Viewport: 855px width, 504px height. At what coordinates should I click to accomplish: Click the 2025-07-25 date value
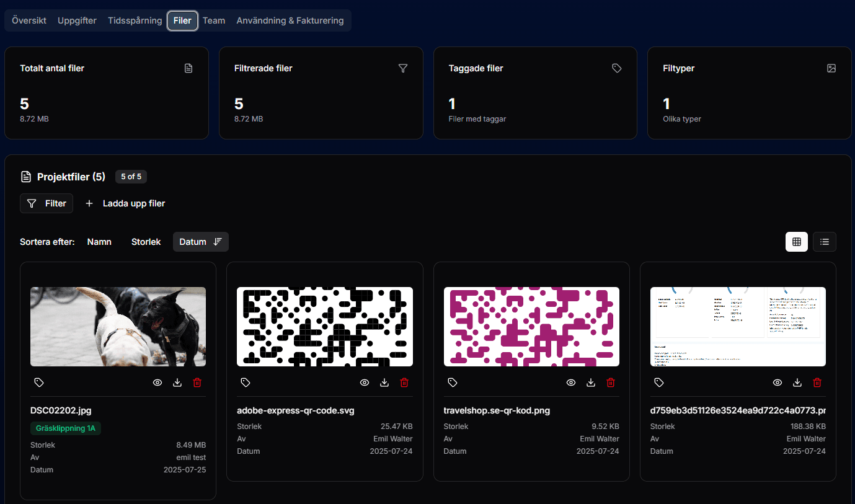(185, 470)
